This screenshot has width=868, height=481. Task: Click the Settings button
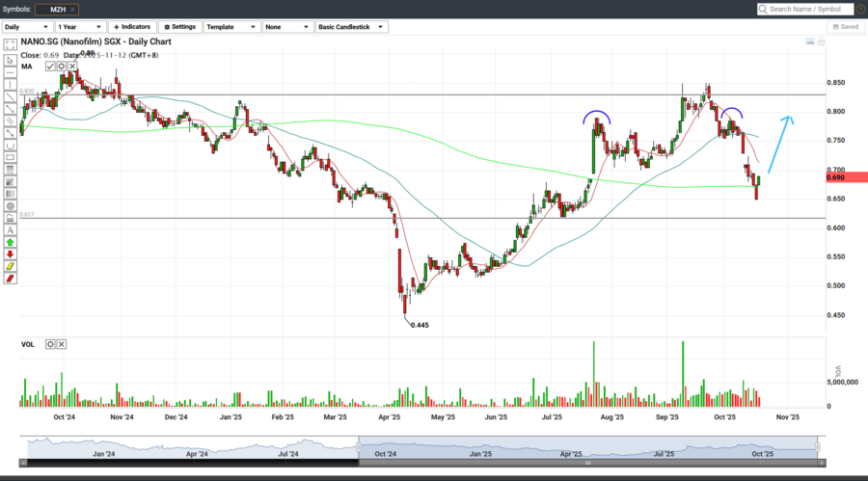179,27
